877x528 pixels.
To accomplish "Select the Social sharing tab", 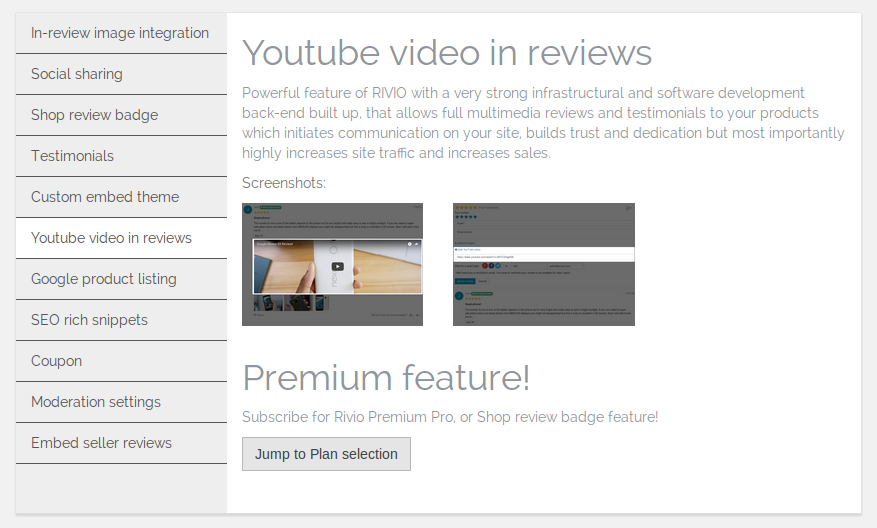I will (x=121, y=74).
